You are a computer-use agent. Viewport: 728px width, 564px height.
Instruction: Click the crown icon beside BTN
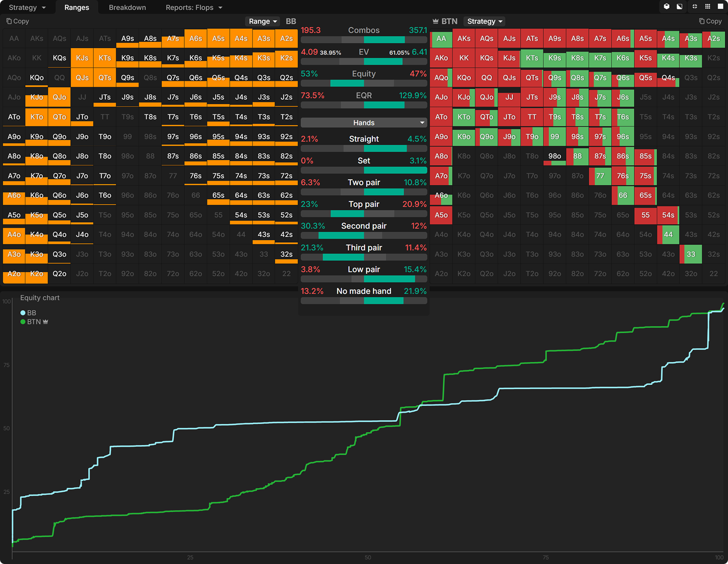[435, 21]
